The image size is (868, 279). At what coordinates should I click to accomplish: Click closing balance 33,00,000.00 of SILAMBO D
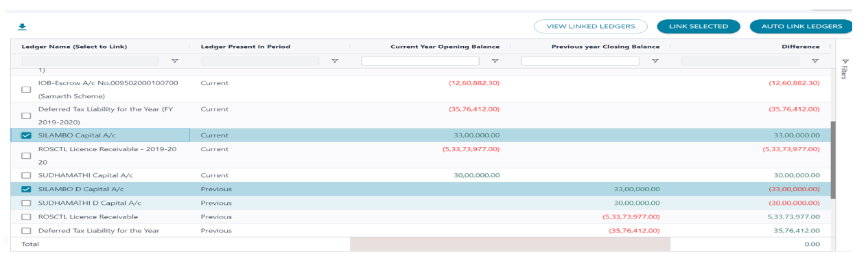637,189
